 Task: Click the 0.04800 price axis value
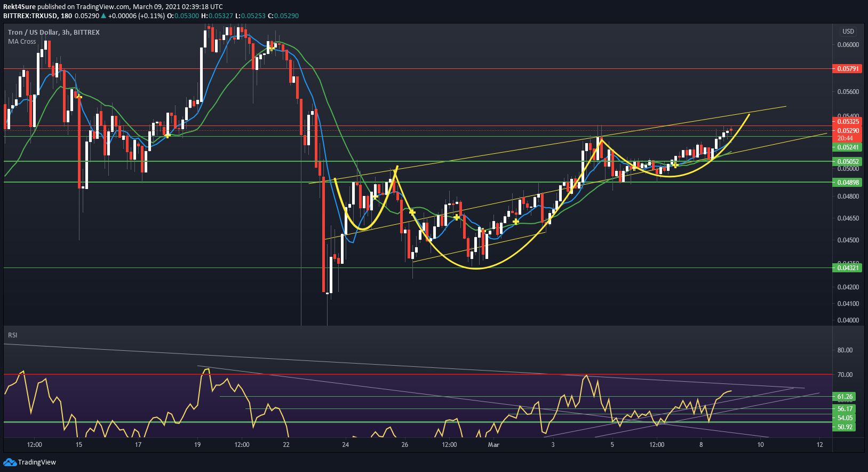pos(848,196)
